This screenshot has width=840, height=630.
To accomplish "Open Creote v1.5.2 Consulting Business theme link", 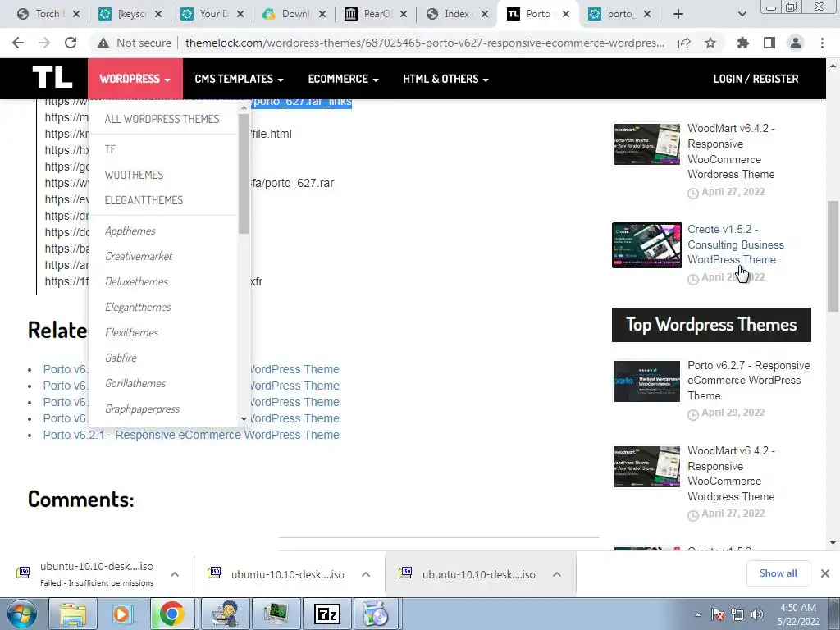I will [x=736, y=244].
